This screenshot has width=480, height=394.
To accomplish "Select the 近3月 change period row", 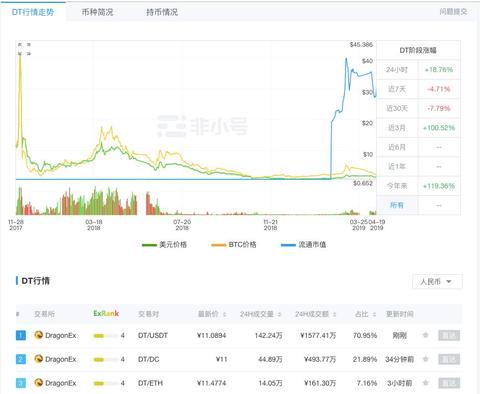I will pyautogui.click(x=418, y=128).
